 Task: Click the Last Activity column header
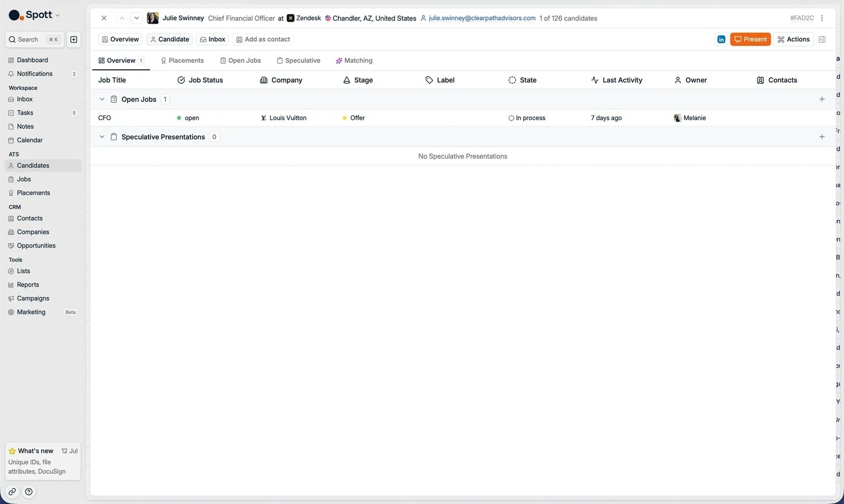coord(617,80)
